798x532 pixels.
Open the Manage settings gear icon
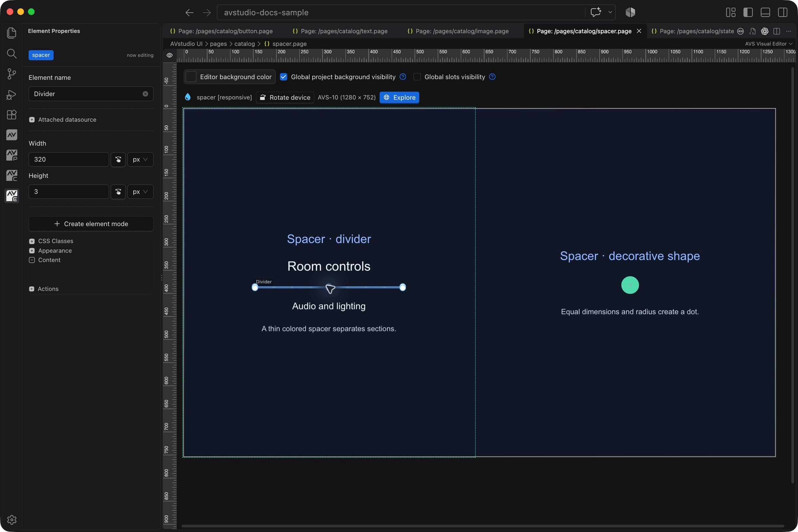[12, 519]
